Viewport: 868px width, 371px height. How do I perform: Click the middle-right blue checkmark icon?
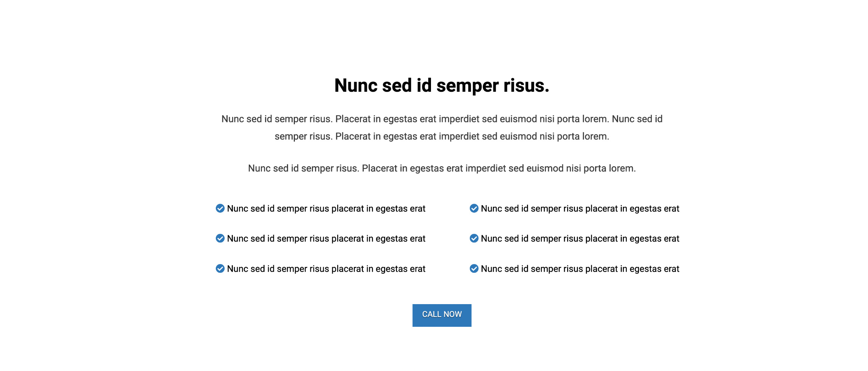pyautogui.click(x=474, y=238)
